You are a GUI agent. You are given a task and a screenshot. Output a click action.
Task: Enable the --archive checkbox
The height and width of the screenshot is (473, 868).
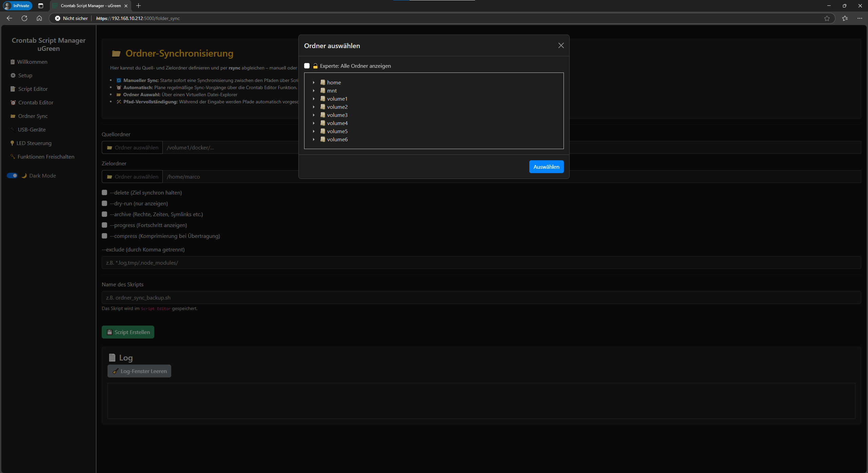(104, 214)
